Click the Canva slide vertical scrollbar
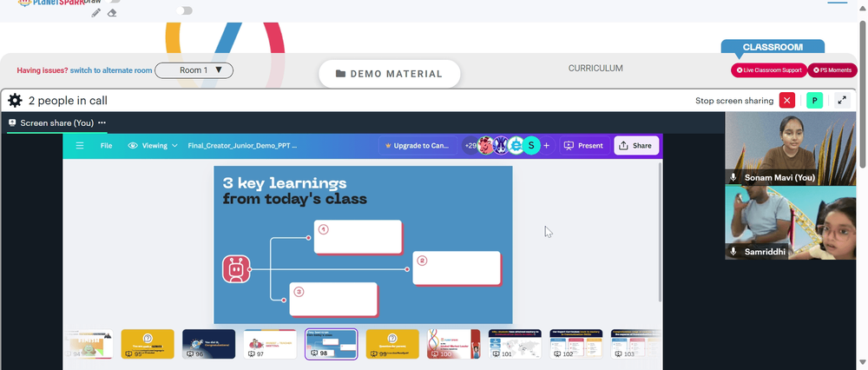Viewport: 868px width, 370px height. click(660, 232)
